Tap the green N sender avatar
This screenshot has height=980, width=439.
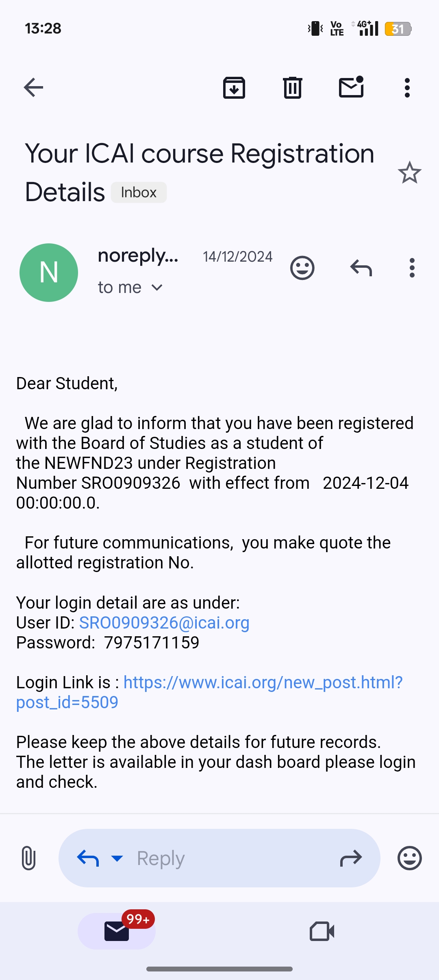tap(49, 272)
